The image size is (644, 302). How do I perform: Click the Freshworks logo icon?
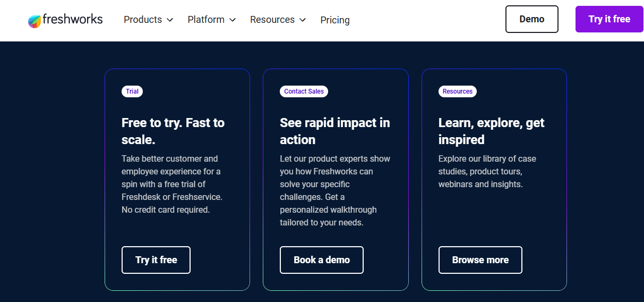[x=35, y=21]
